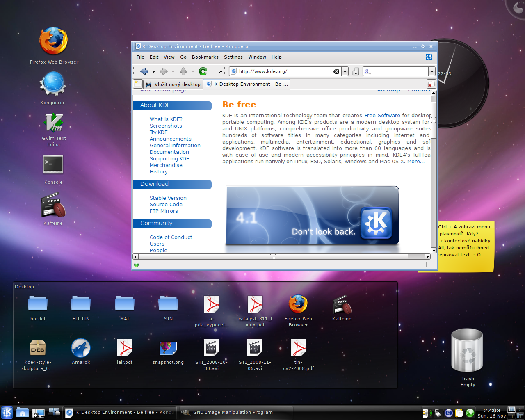Switch to the 'Vložit nový desktop' tab
This screenshot has width=525, height=420.
pos(173,84)
